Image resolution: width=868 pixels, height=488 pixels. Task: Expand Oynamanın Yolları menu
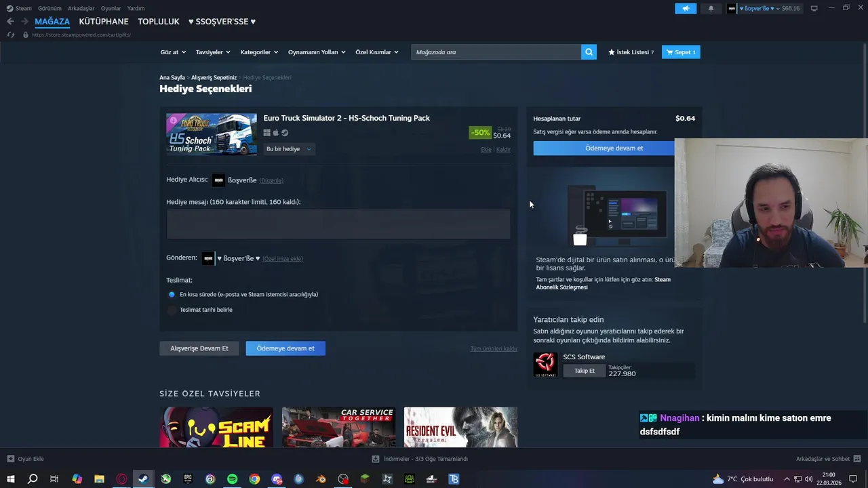click(x=317, y=52)
